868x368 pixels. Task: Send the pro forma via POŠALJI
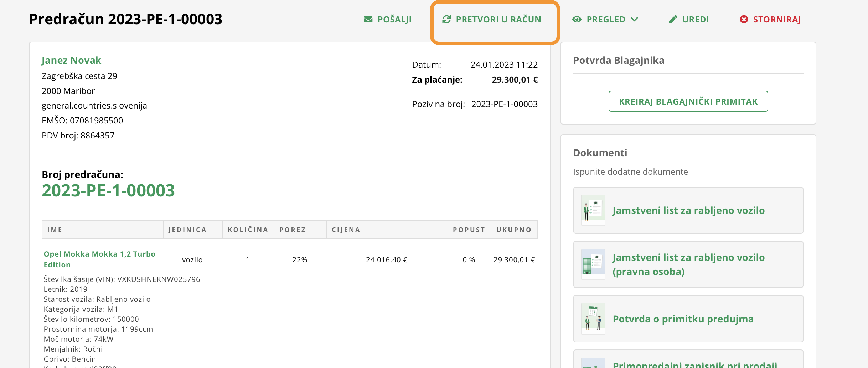(388, 19)
